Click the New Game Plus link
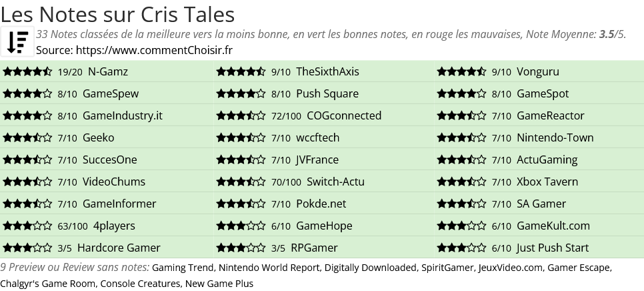 pos(219,284)
